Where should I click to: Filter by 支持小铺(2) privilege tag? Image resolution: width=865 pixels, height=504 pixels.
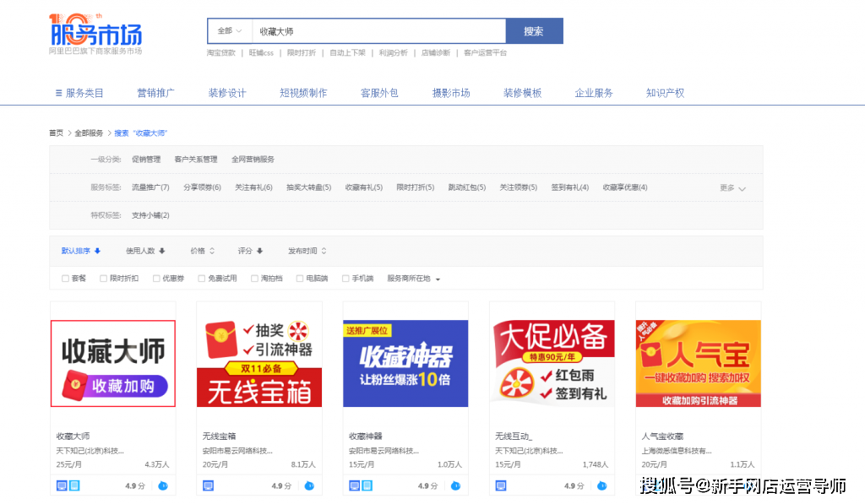(x=150, y=215)
